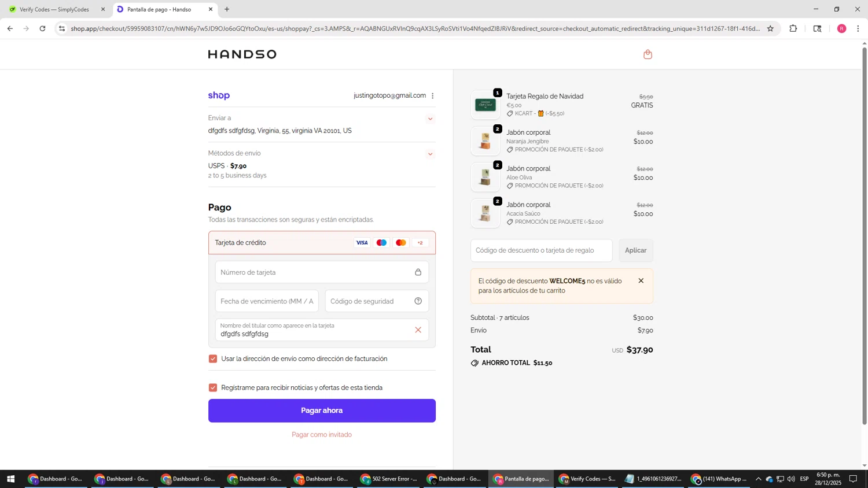Toggle use shipping address as billing checkbox

(213, 359)
